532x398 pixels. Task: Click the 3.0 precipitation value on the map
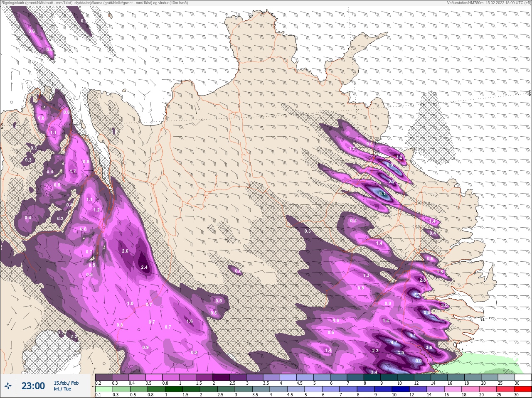coord(444,305)
